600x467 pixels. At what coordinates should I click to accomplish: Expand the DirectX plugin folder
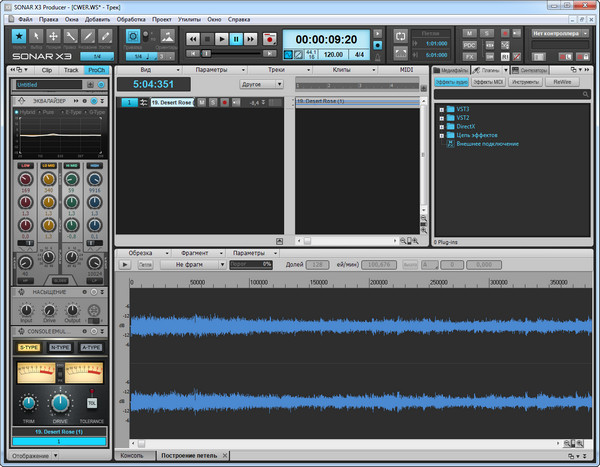pyautogui.click(x=441, y=126)
